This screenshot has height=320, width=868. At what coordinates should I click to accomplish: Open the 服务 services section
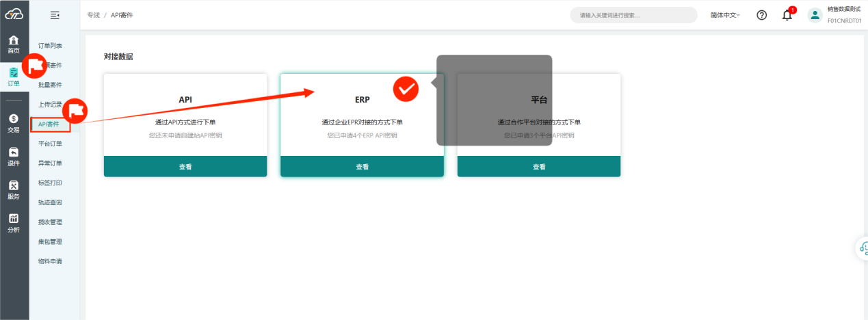pos(14,189)
